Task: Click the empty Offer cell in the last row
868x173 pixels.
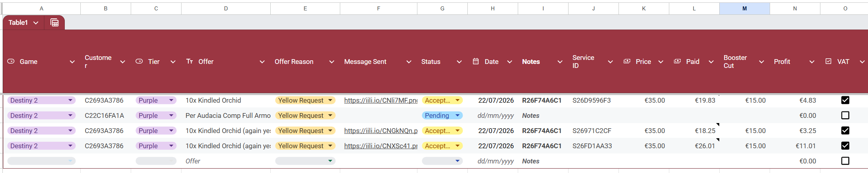Action: click(x=226, y=161)
